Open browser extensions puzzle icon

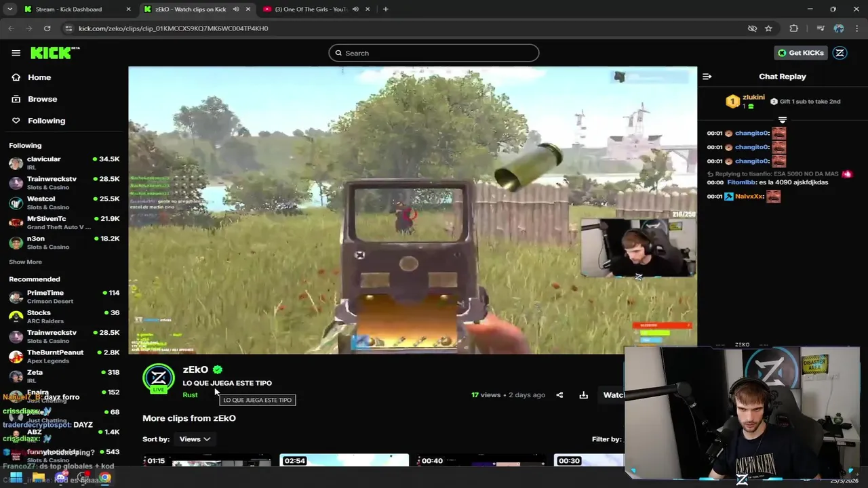(793, 28)
